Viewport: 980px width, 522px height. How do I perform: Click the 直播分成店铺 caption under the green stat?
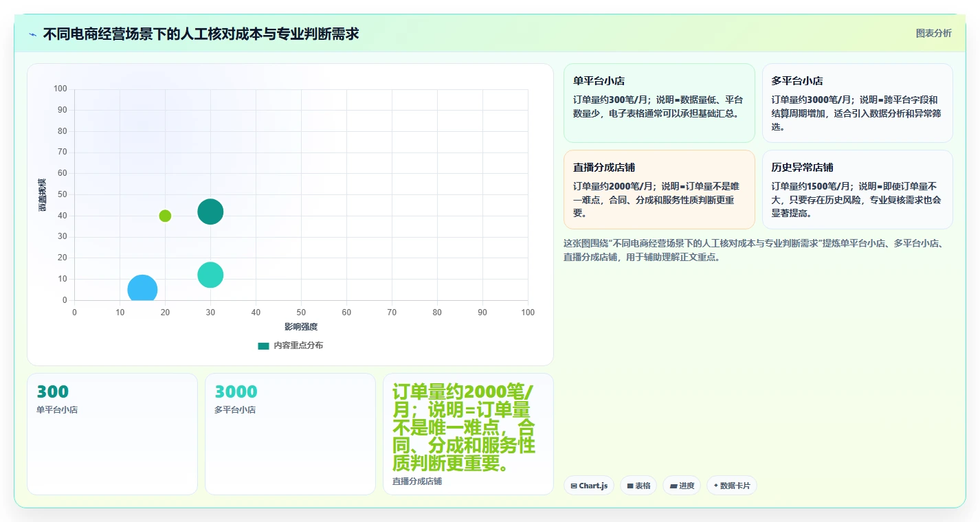point(417,481)
